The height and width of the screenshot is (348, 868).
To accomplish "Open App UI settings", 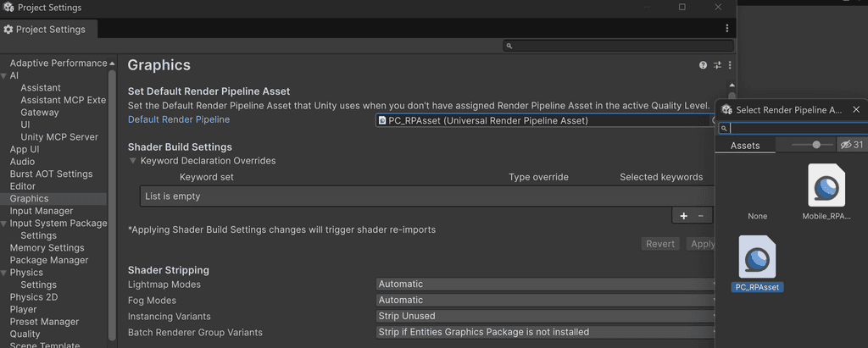I will 25,149.
